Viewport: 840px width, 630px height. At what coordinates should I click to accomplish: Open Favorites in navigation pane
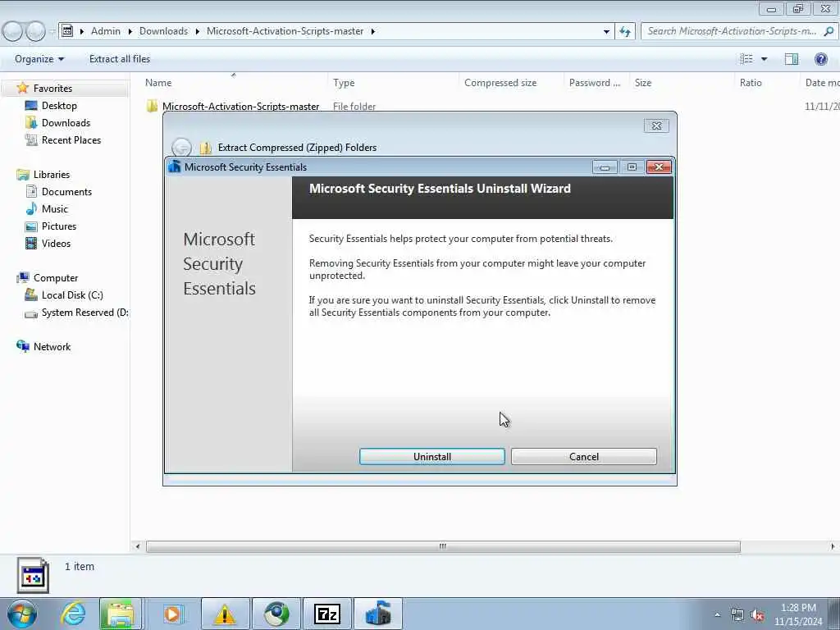(x=52, y=89)
